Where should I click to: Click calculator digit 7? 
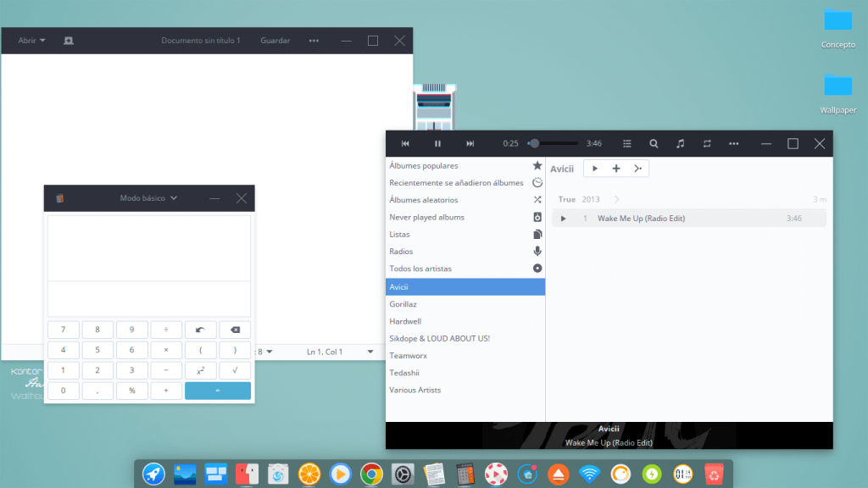[63, 330]
